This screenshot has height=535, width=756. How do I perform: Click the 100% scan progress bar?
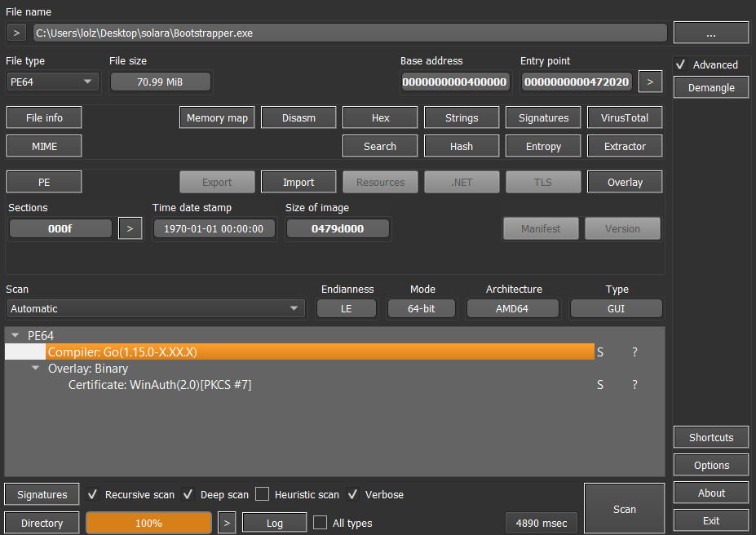148,523
